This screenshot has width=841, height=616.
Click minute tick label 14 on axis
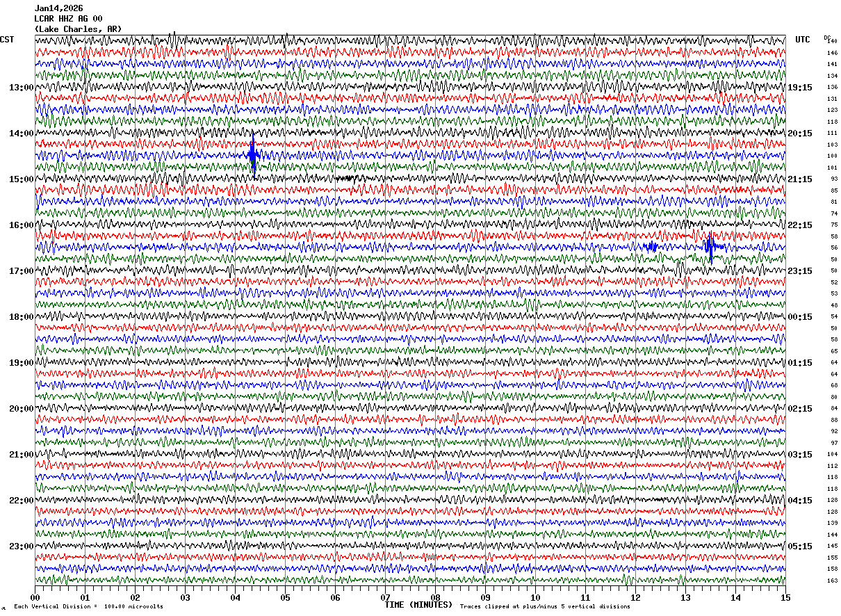735,597
